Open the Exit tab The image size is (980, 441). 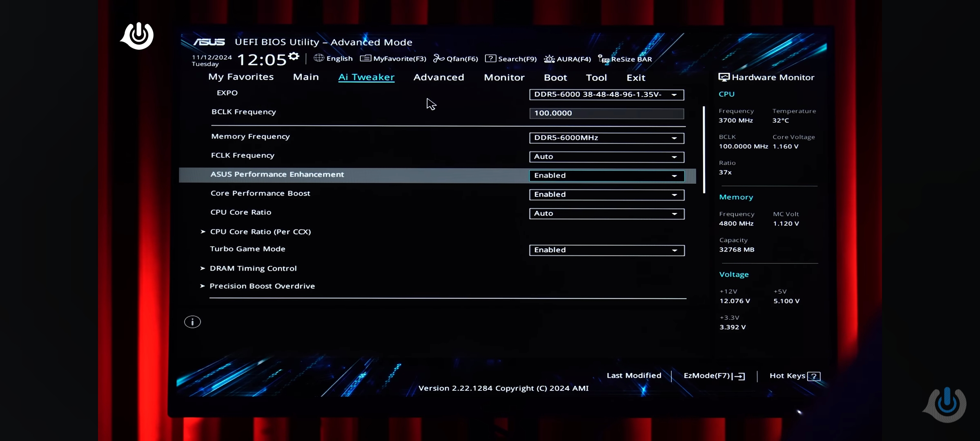point(636,78)
